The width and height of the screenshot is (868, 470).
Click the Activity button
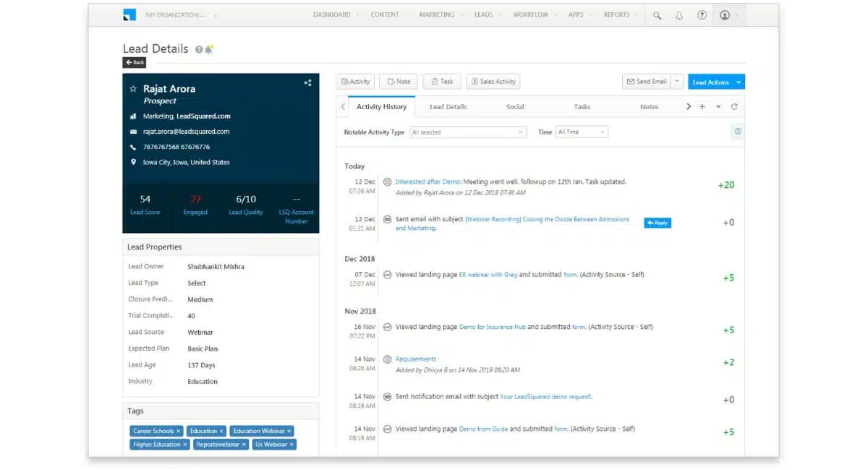tap(355, 82)
